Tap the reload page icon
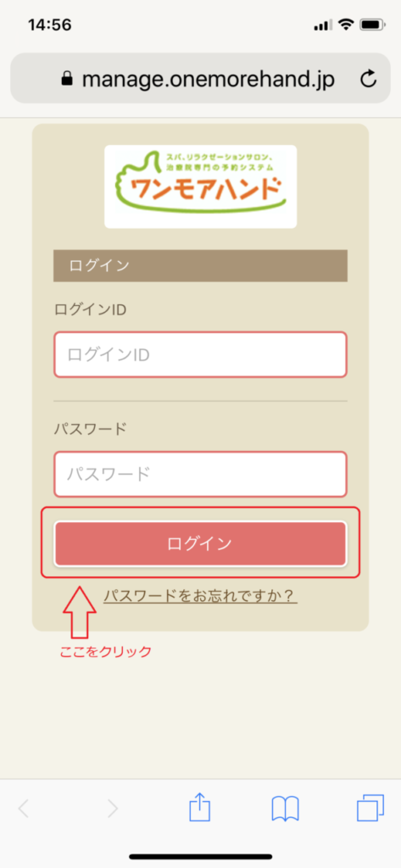Screen dimensions: 401x868 [368, 80]
